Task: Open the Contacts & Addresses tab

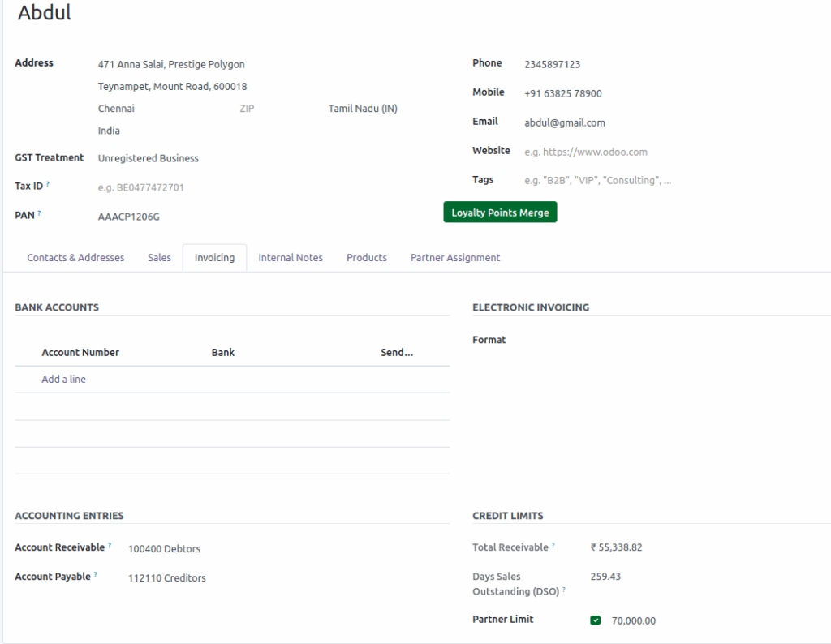Action: point(75,257)
